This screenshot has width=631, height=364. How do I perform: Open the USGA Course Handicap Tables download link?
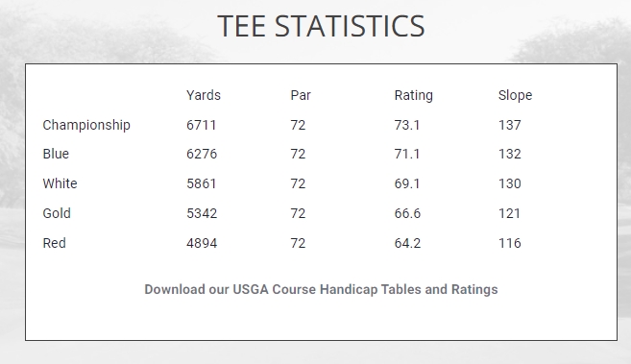321,290
